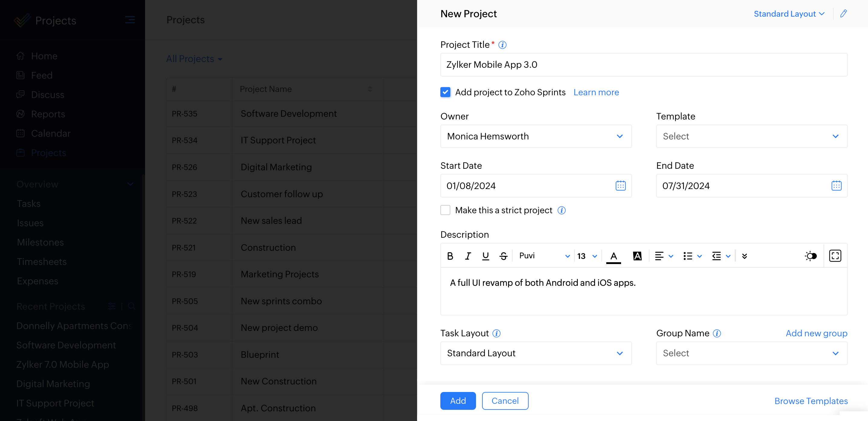Open the Browse Templates link
Viewport: 868px width, 421px height.
[x=811, y=401]
